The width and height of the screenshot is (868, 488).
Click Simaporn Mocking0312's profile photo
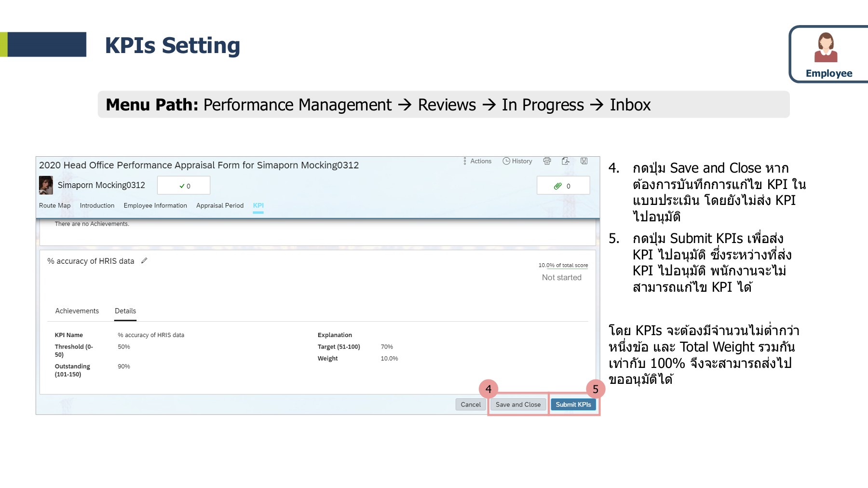[45, 185]
